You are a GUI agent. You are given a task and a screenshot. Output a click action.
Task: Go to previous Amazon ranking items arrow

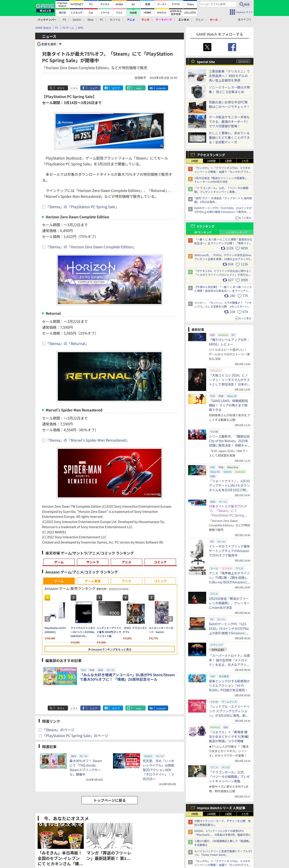coord(47,619)
